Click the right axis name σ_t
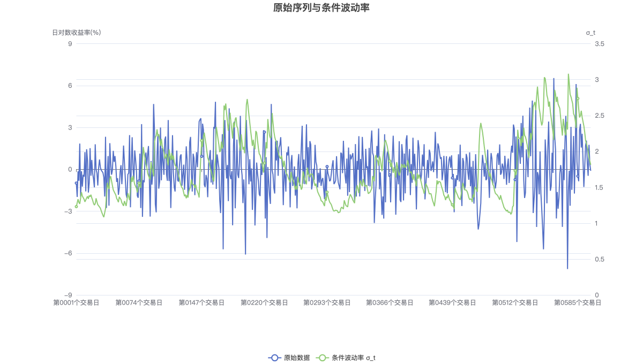The image size is (643, 364). pyautogui.click(x=590, y=33)
